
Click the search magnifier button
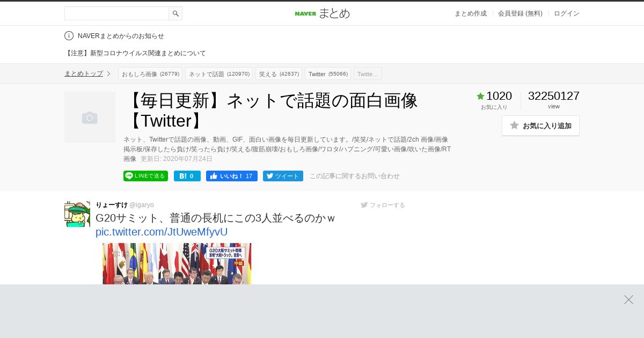(x=175, y=13)
